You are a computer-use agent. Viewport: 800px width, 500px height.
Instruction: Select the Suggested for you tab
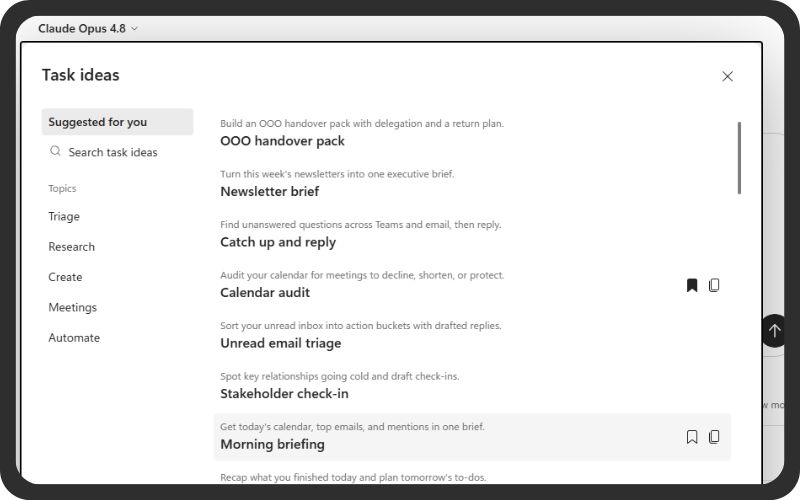(117, 122)
